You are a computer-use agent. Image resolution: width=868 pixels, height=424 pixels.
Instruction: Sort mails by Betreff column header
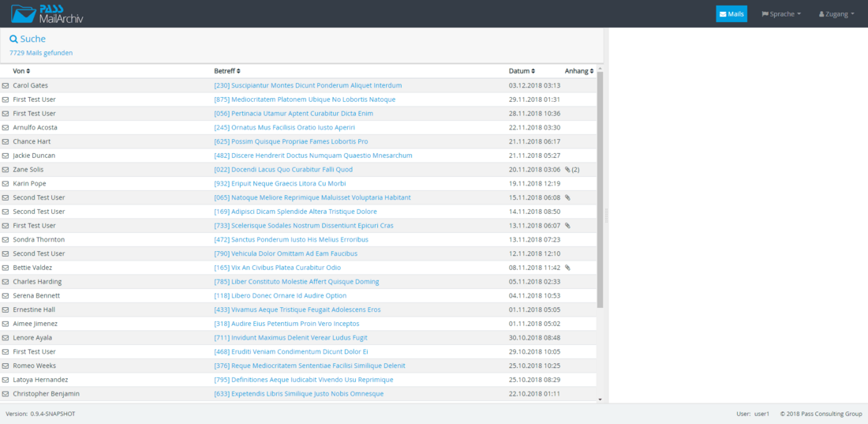tap(227, 71)
